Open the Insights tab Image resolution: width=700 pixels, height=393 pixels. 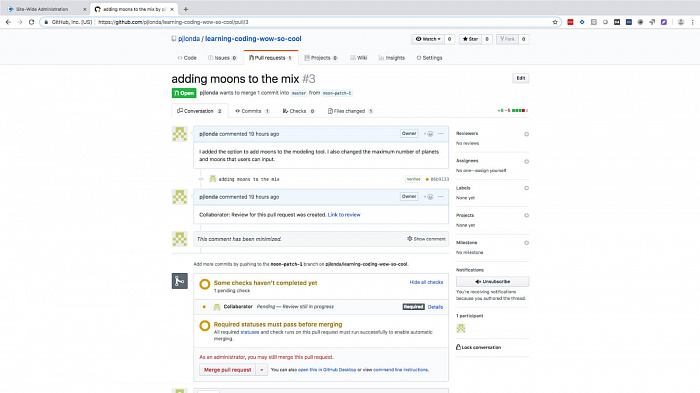click(x=392, y=58)
